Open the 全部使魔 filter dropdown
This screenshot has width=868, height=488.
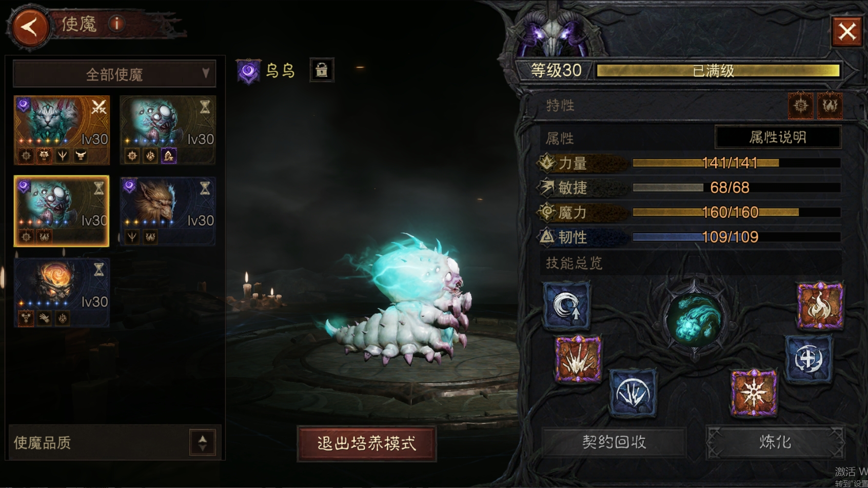coord(114,74)
